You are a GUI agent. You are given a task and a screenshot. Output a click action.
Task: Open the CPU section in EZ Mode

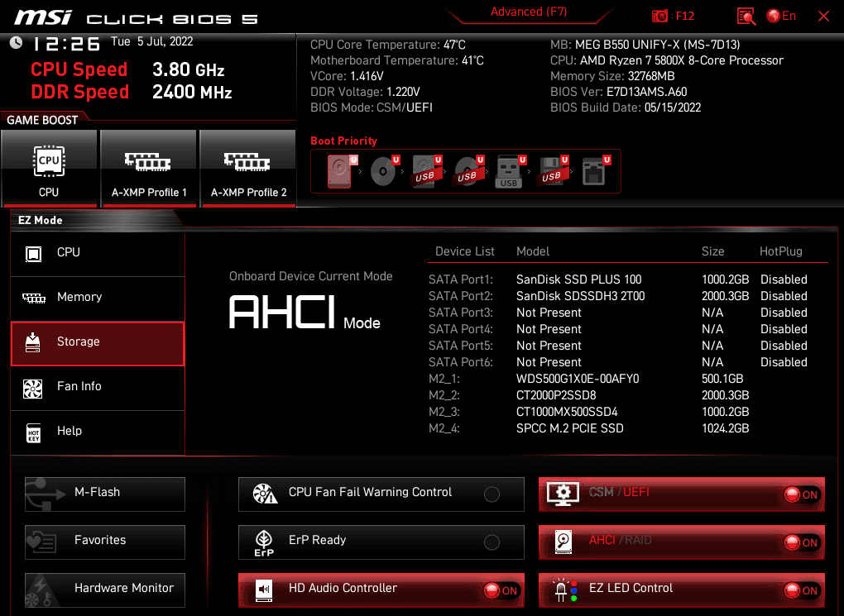point(98,254)
